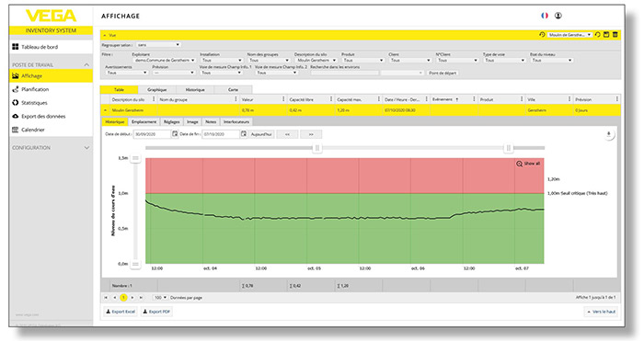Open rows per page dropdown showing 100
Viewport: 644px width, 341px height.
coord(160,298)
